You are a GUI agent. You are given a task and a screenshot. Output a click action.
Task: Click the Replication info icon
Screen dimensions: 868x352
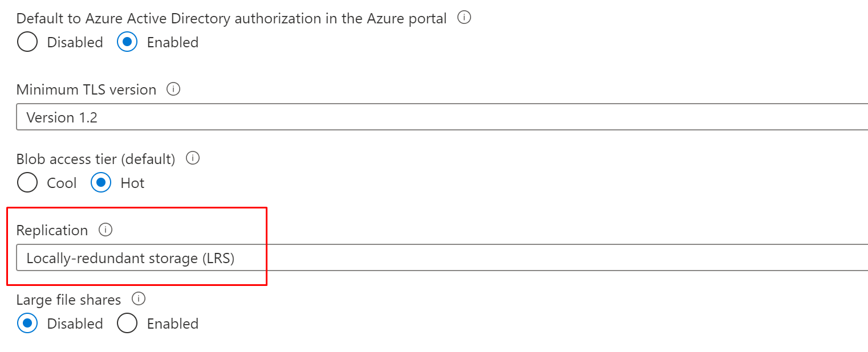tap(106, 230)
